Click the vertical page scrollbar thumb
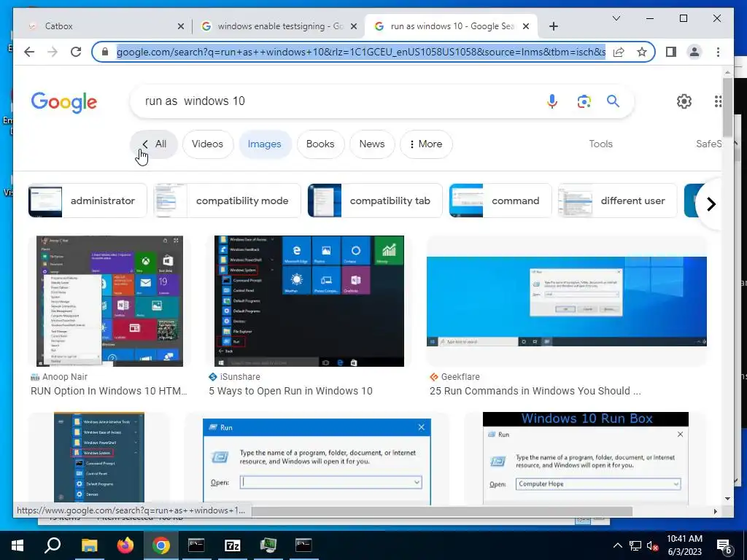This screenshot has height=560, width=747. [x=727, y=107]
